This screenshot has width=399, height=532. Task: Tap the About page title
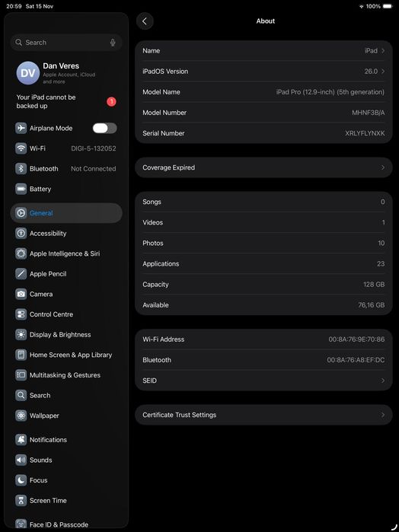[x=266, y=21]
